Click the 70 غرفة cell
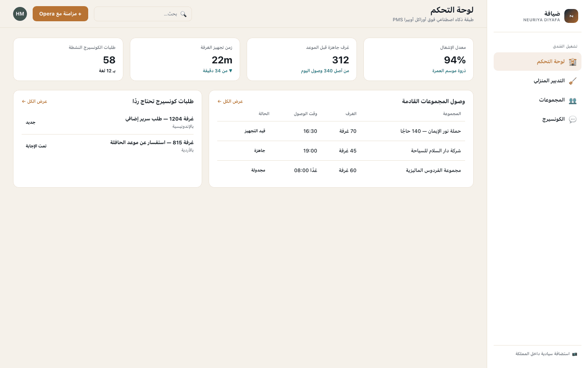 pos(348,131)
